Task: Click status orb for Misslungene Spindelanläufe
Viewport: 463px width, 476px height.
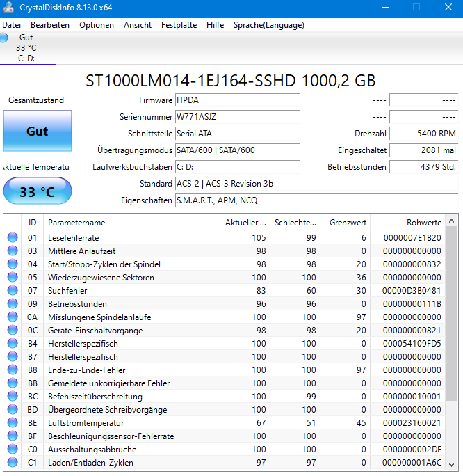Action: (13, 317)
